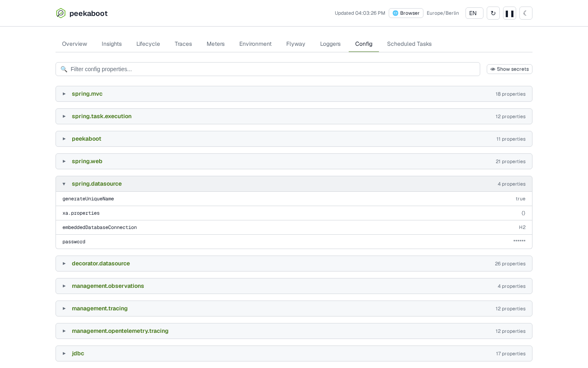
Task: Open the Traces tab
Action: (x=183, y=44)
